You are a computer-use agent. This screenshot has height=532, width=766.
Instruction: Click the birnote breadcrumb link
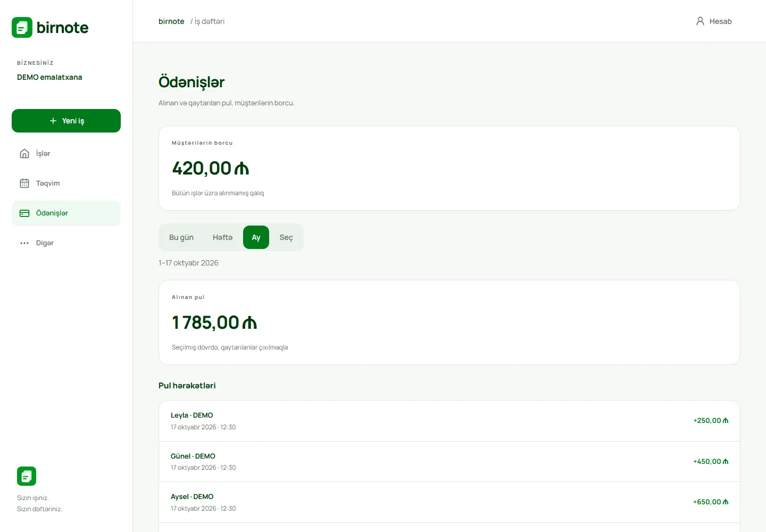(171, 21)
